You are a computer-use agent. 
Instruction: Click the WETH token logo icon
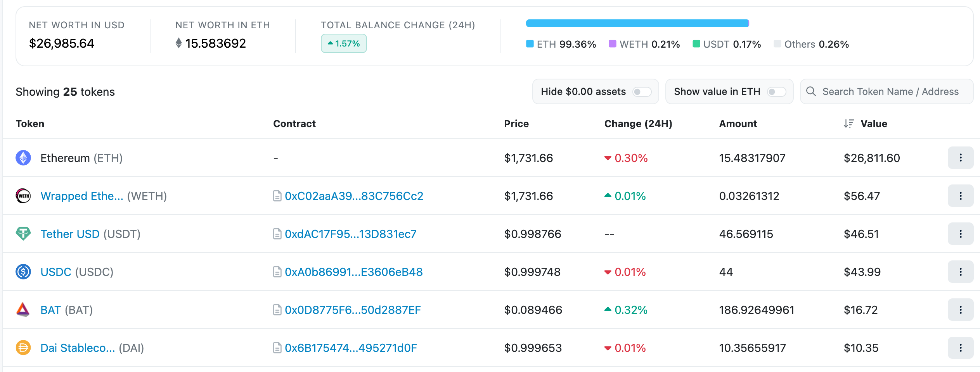[23, 196]
